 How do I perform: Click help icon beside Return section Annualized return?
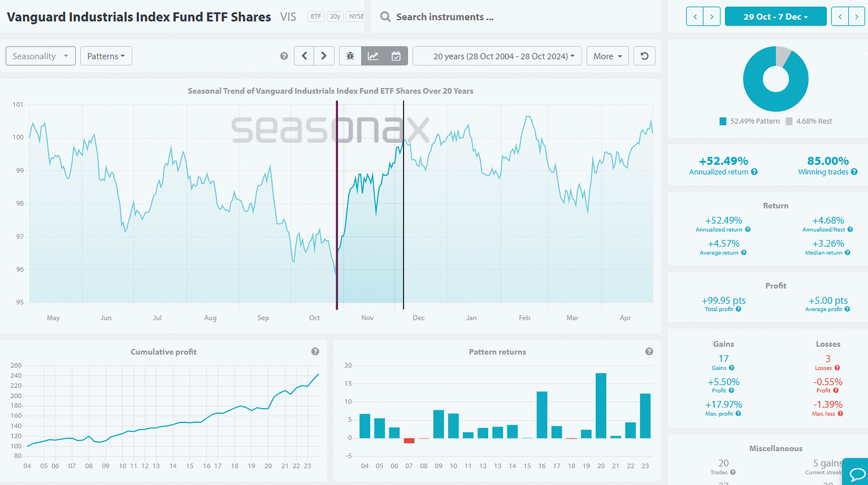748,229
